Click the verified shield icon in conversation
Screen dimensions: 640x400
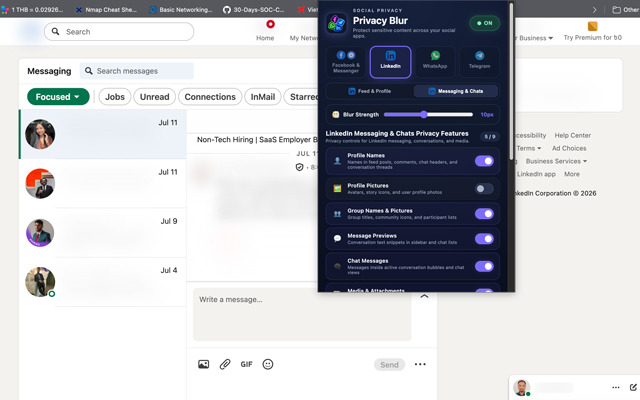point(299,167)
